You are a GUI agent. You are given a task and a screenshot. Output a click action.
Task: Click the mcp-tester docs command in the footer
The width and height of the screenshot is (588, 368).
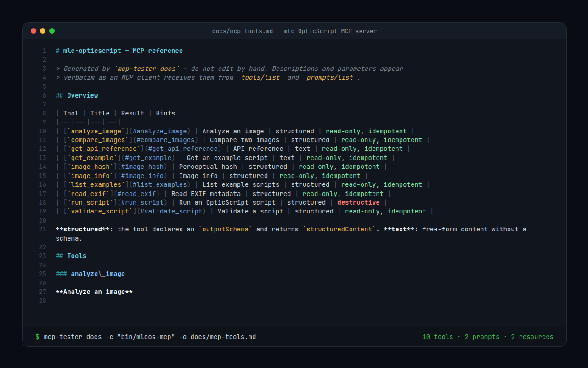(150, 337)
